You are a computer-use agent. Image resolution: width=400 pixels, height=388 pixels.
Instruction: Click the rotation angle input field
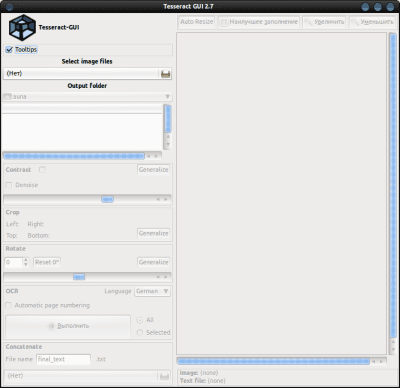click(x=14, y=262)
